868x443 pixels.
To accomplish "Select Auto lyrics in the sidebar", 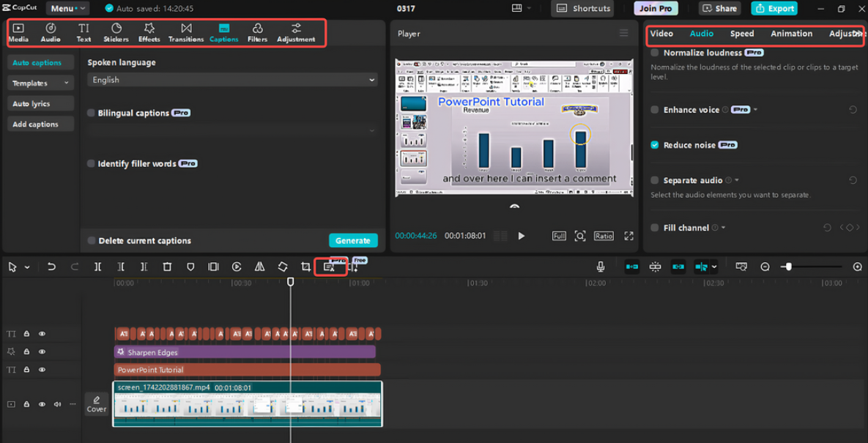I will [41, 103].
